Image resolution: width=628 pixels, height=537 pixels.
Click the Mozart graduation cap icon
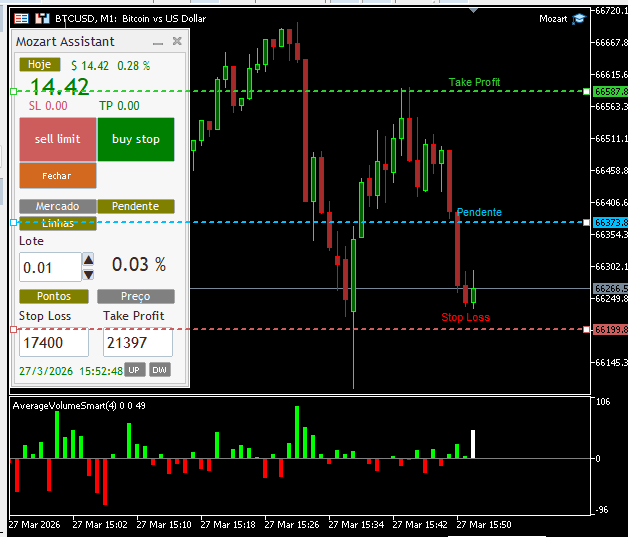coord(579,19)
